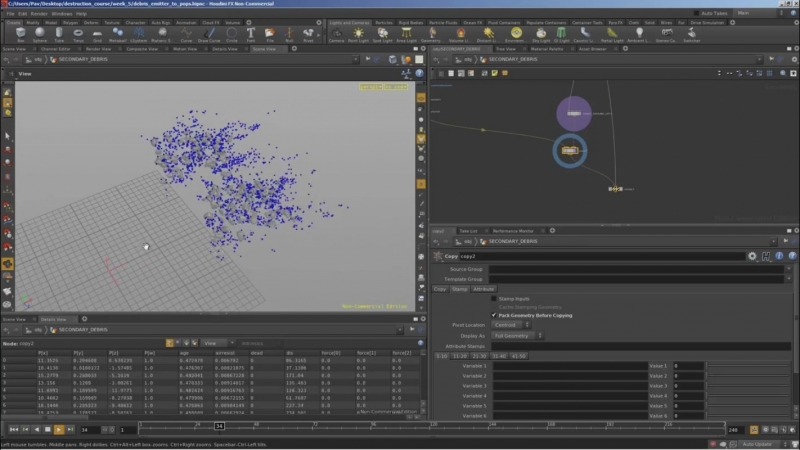Toggle the real-time playback button on the timeline

(754, 430)
